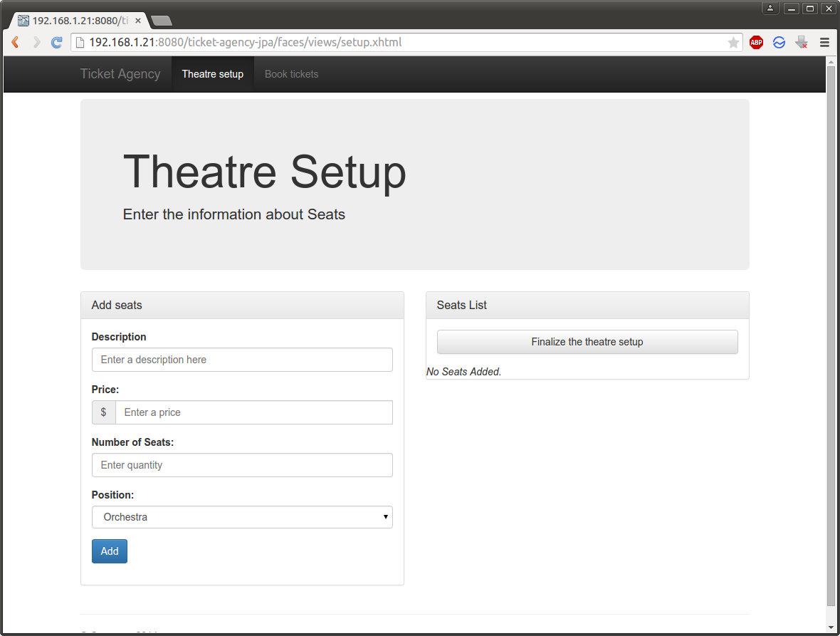
Task: Select the 192.168.1.21:8080 browser tab
Action: tap(80, 21)
